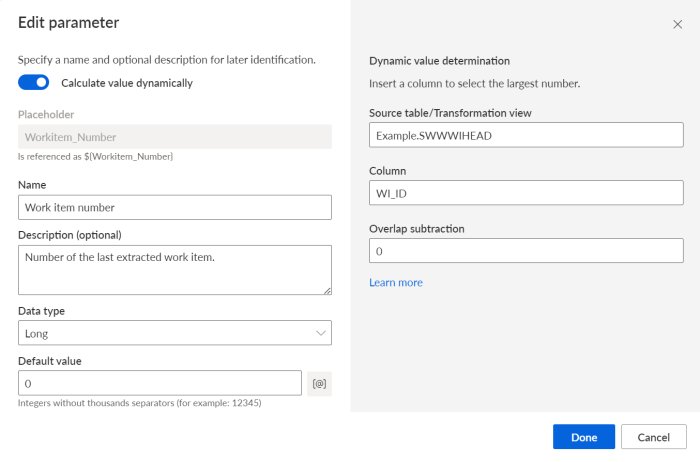Click the 'Edit parameter' dialog title
Image resolution: width=700 pixels, height=462 pixels.
click(68, 23)
